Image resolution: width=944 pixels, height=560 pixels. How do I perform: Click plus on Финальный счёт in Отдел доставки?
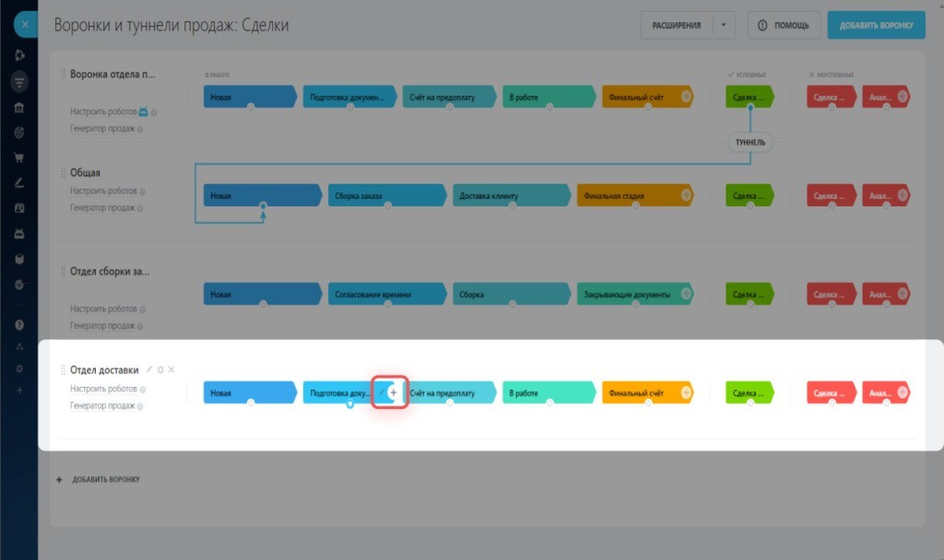coord(686,393)
